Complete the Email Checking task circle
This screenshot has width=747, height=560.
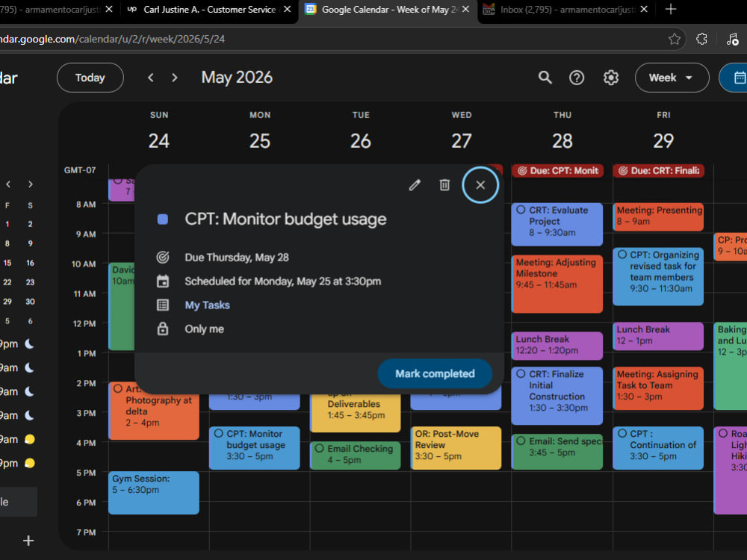[319, 448]
